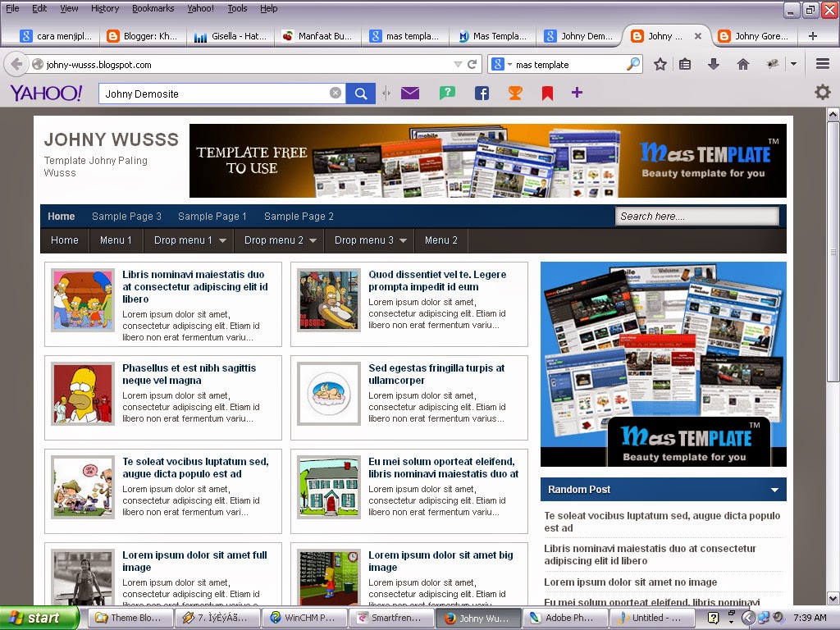
Task: Go to the browser home page icon
Action: pyautogui.click(x=742, y=64)
